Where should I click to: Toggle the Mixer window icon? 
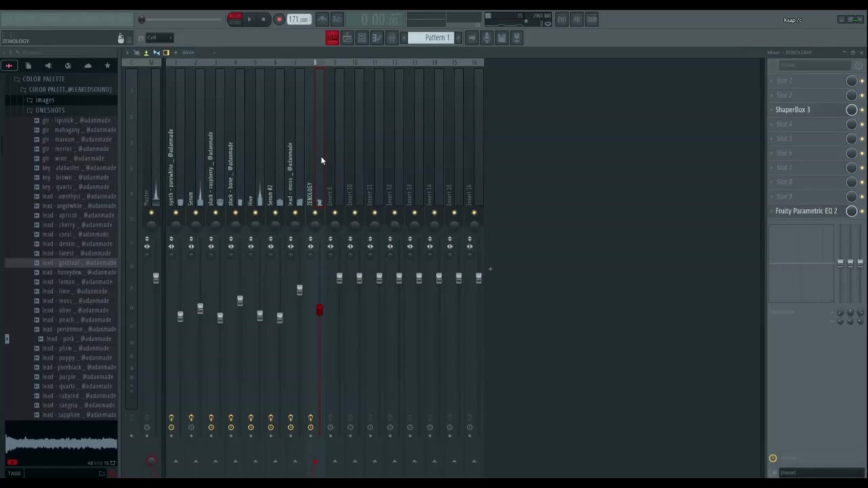392,38
